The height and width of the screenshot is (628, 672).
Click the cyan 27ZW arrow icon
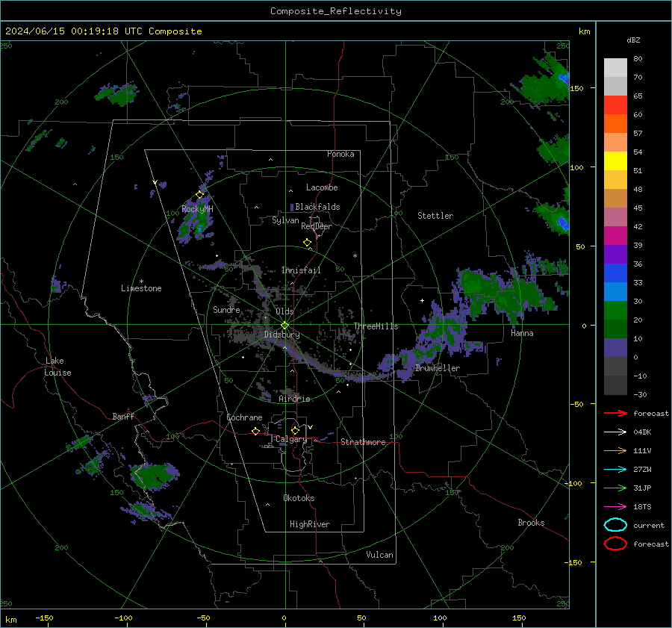click(615, 470)
